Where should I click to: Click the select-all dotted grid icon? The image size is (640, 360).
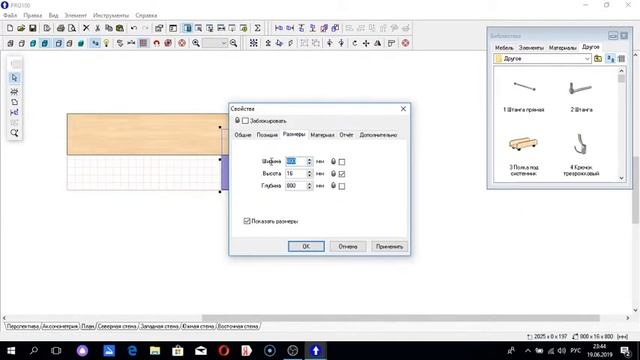(253, 43)
